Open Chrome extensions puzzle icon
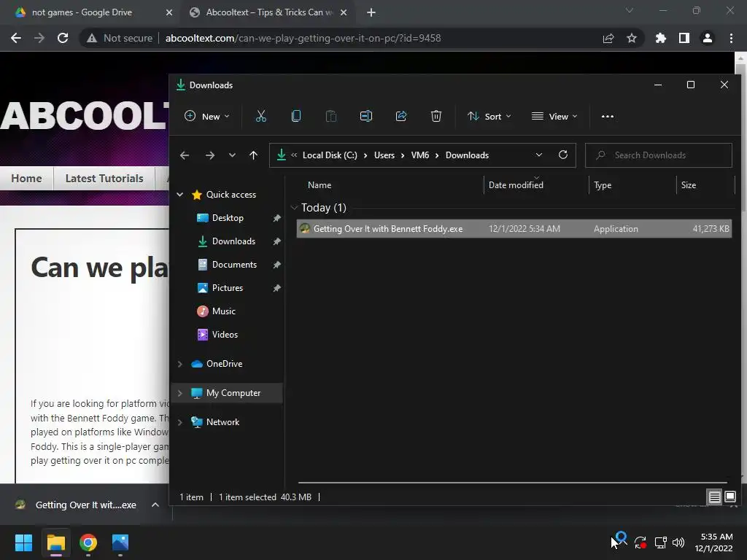This screenshot has height=560, width=747. [x=661, y=38]
